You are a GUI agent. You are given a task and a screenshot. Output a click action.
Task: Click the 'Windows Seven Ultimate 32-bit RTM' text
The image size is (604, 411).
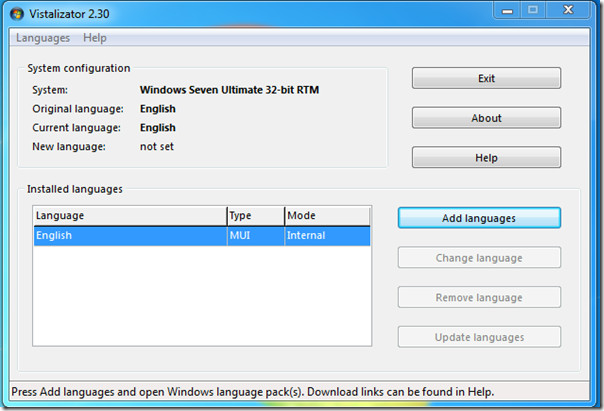[x=230, y=90]
